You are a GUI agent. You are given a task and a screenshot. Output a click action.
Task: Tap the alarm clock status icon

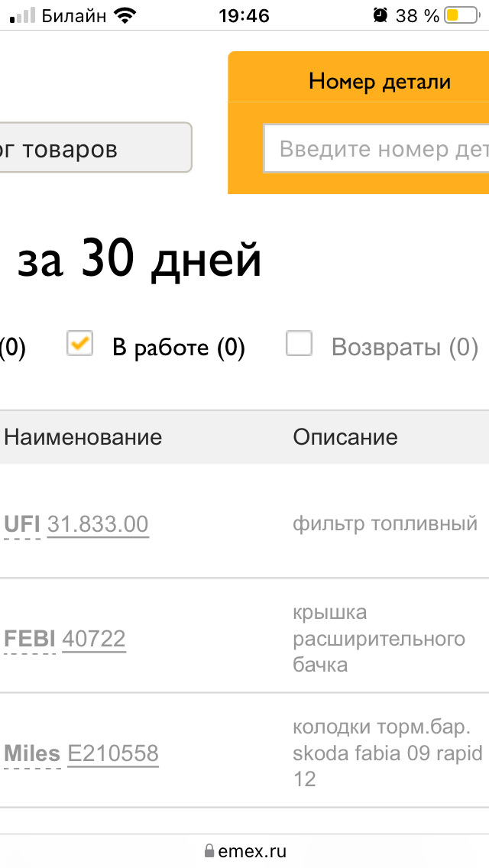click(380, 15)
